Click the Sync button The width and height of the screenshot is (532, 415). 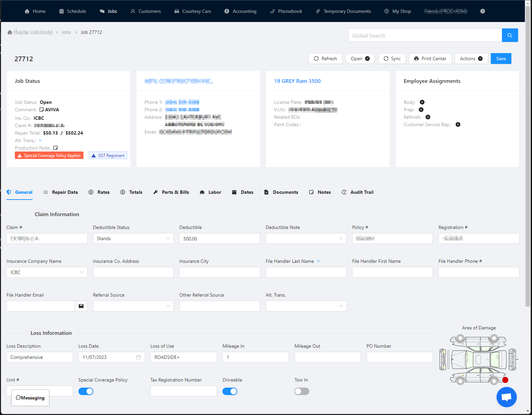[392, 59]
